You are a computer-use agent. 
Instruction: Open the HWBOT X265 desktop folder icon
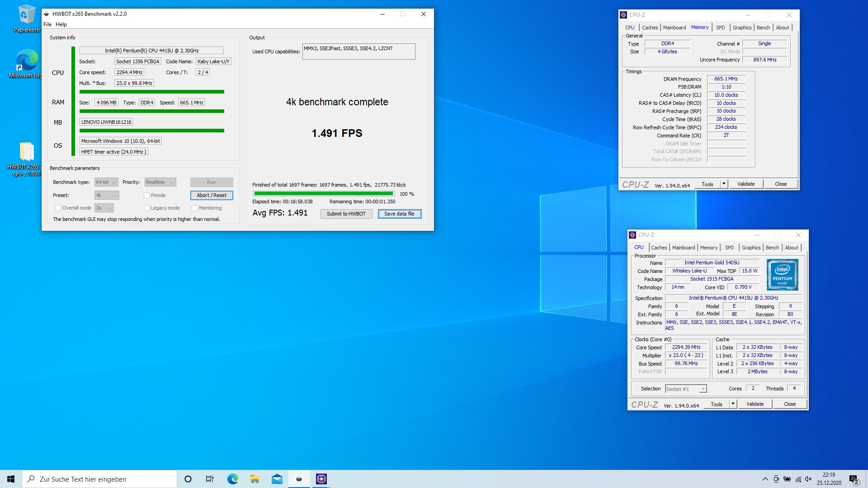pos(26,159)
